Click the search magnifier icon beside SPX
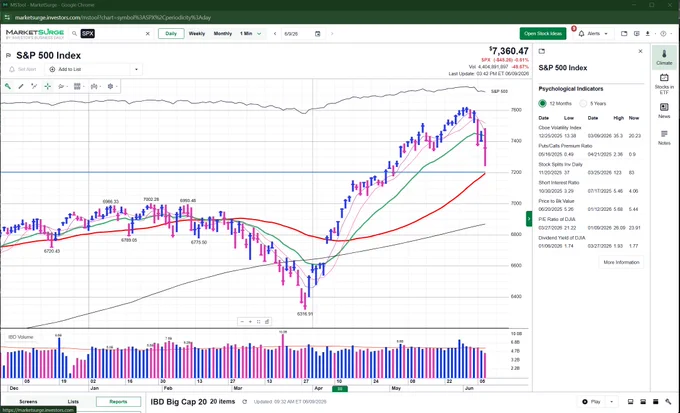 [75, 33]
